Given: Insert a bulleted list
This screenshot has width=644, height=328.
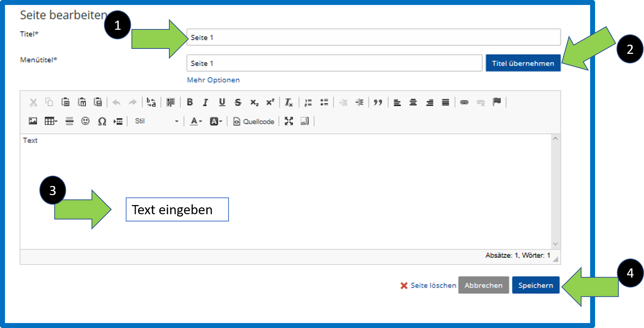Looking at the screenshot, I should click(324, 102).
